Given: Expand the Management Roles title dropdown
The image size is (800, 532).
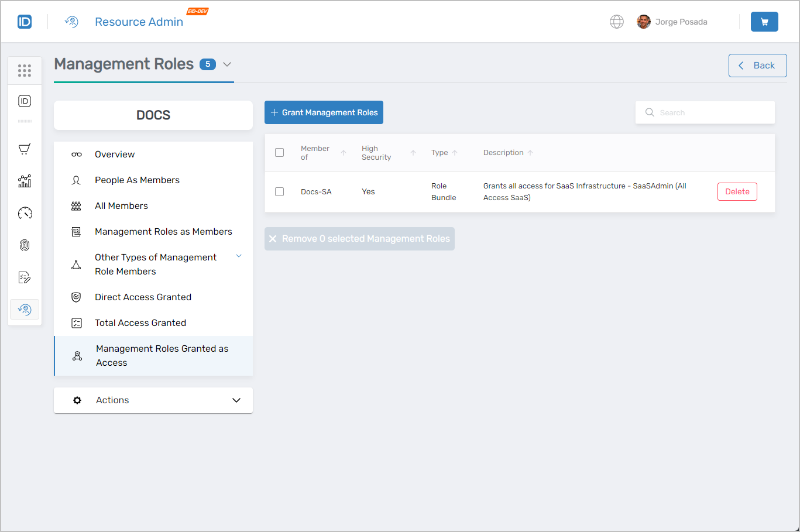Looking at the screenshot, I should click(227, 64).
